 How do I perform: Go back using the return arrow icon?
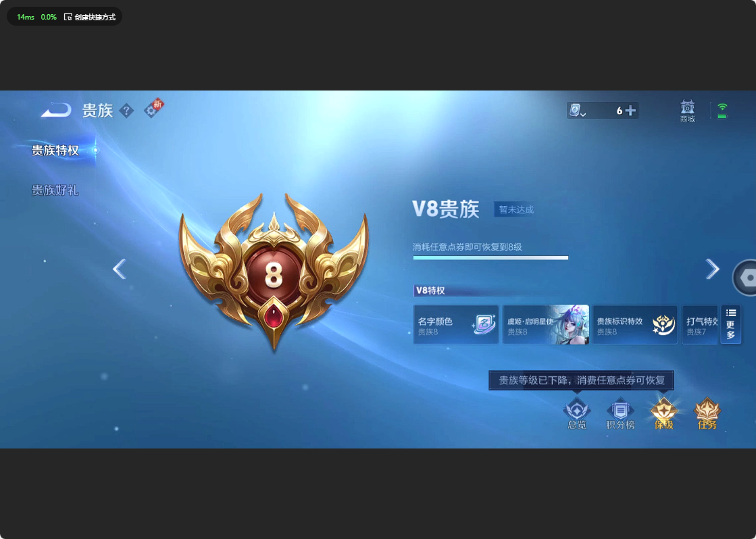56,110
